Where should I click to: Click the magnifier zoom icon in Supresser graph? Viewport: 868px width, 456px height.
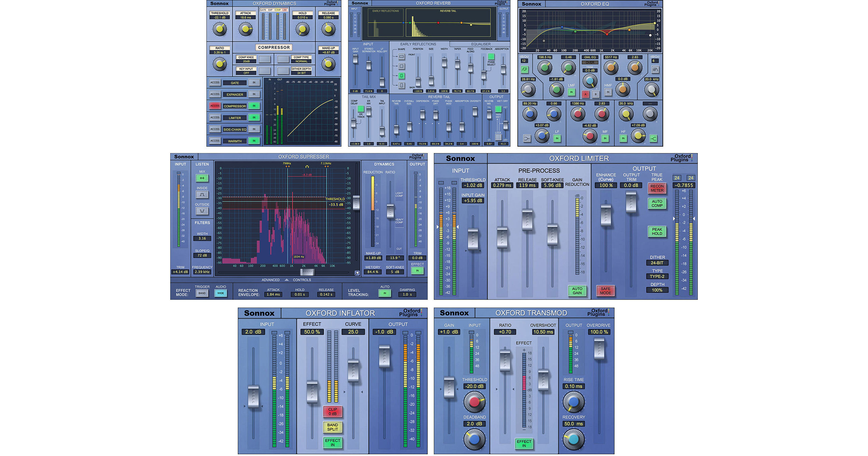click(357, 273)
